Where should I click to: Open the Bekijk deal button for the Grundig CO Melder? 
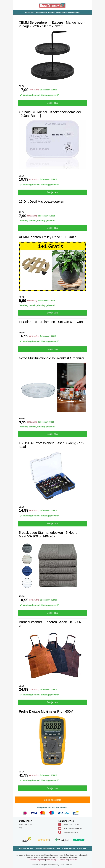pos(52,192)
